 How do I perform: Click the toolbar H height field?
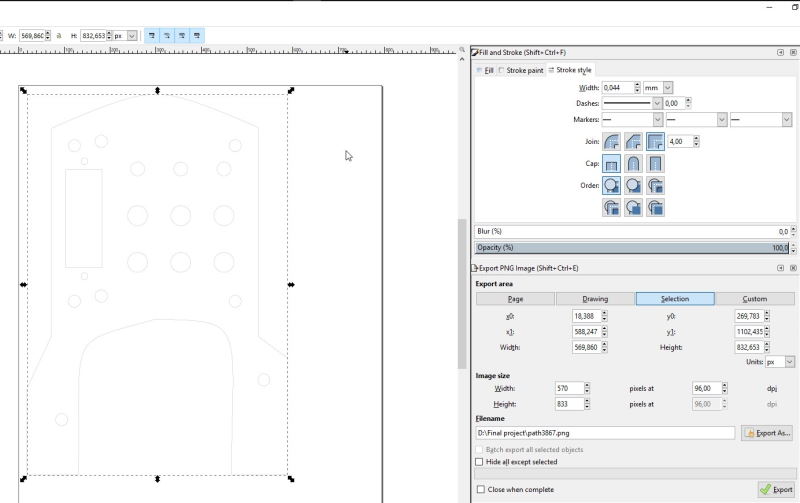point(93,36)
